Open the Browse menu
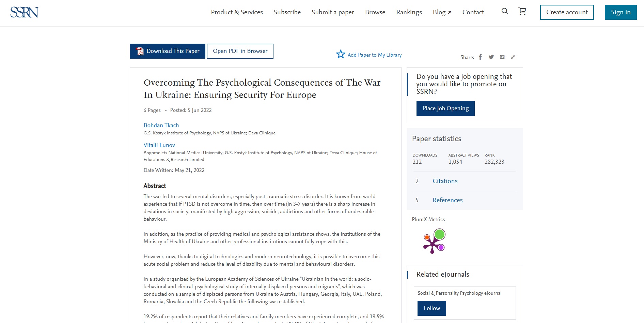The width and height of the screenshot is (644, 323). pos(375,12)
